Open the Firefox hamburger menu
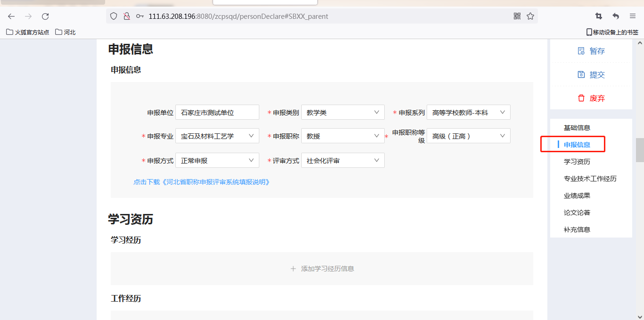The image size is (644, 320). click(633, 16)
